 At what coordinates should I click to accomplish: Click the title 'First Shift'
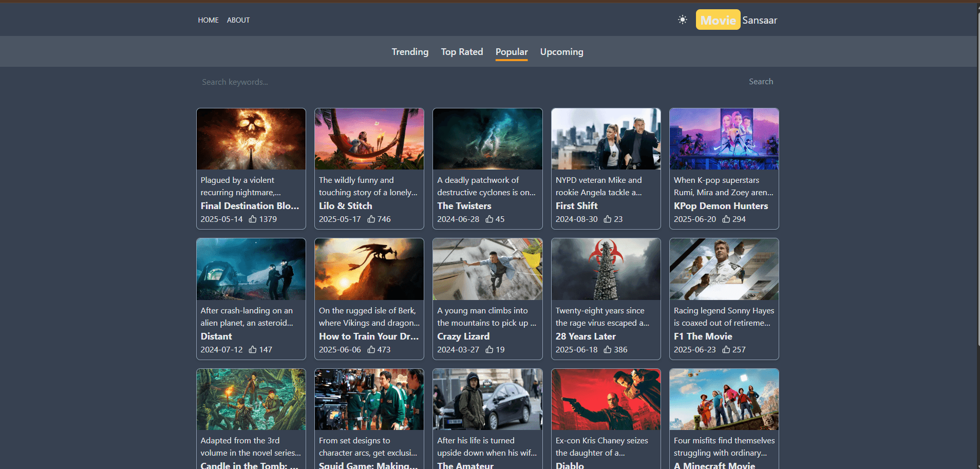[x=577, y=206]
